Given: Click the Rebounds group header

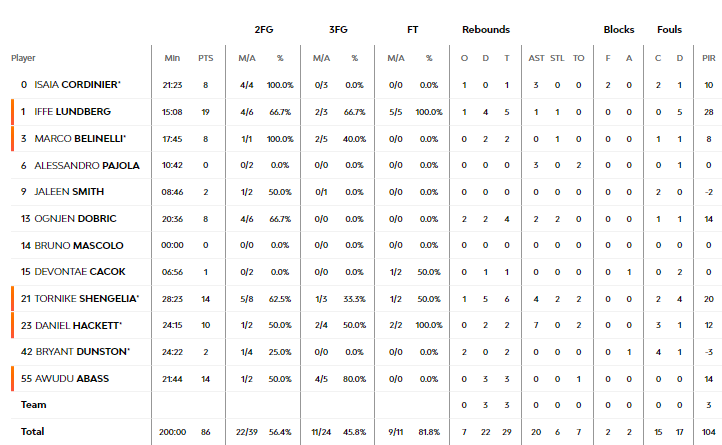Looking at the screenshot, I should click(x=486, y=29).
